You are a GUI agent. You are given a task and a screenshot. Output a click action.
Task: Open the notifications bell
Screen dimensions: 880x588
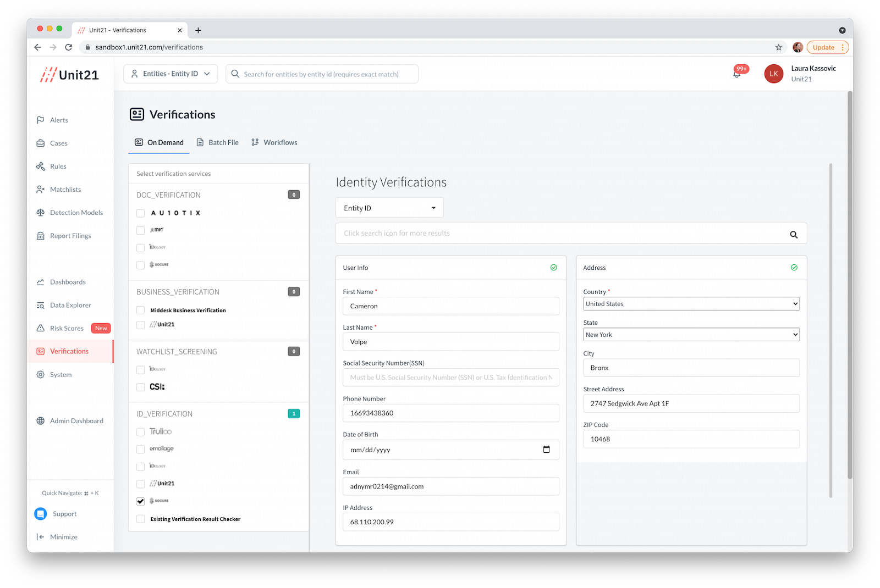click(737, 74)
